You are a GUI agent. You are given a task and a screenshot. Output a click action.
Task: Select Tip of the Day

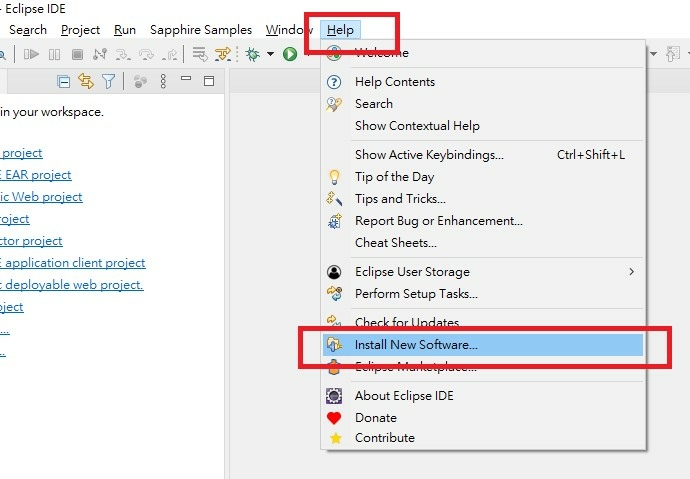(x=483, y=177)
